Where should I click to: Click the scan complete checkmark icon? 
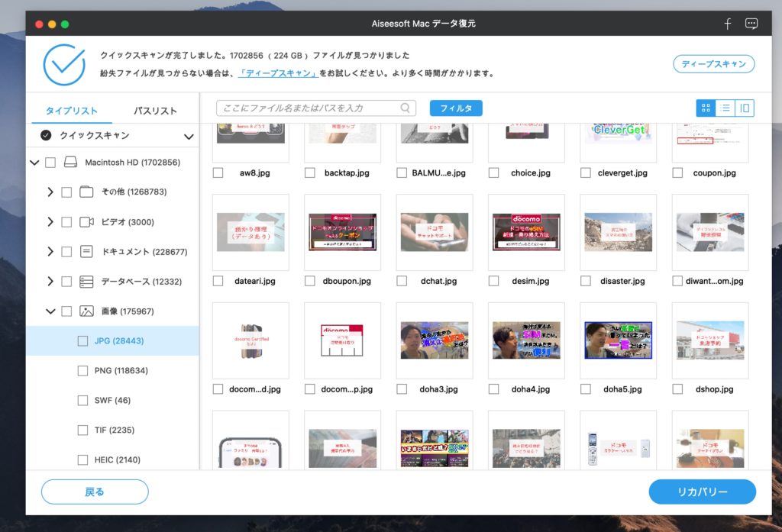point(64,65)
